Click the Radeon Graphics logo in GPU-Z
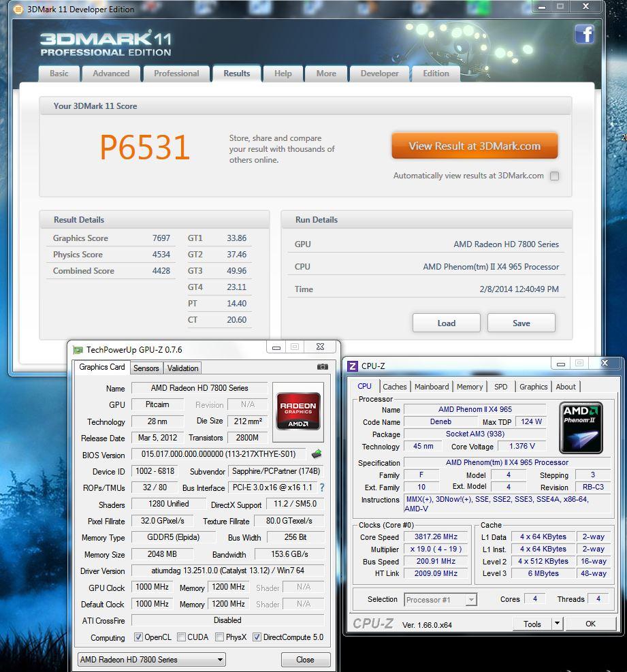The height and width of the screenshot is (672, 627). coord(298,411)
